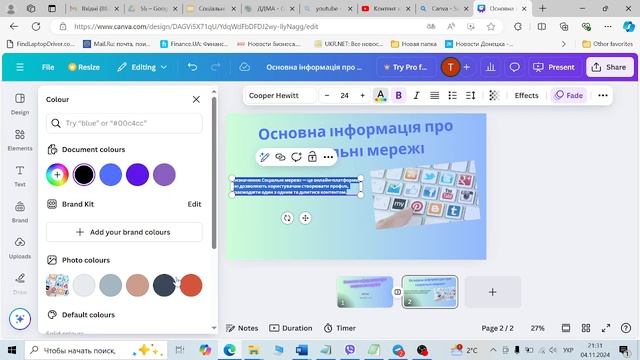The height and width of the screenshot is (360, 640).
Task: Expand the Editing mode dropdown
Action: point(142,67)
